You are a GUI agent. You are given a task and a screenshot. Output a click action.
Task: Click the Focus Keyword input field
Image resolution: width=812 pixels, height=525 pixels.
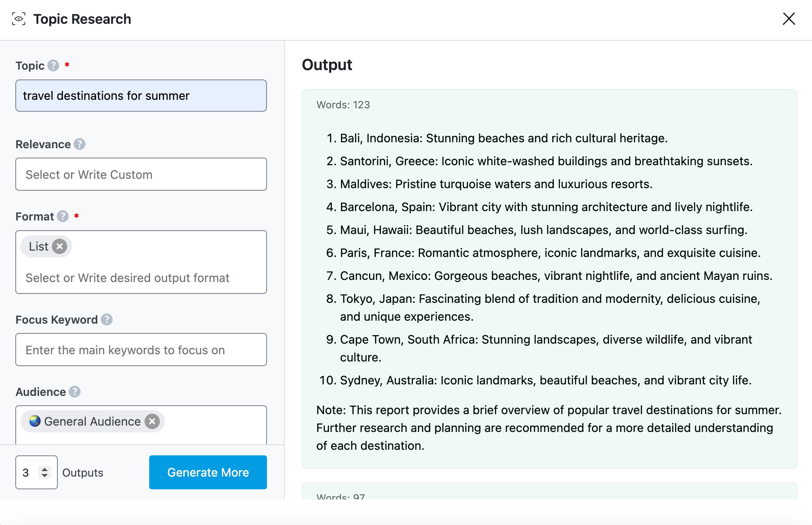pos(141,350)
